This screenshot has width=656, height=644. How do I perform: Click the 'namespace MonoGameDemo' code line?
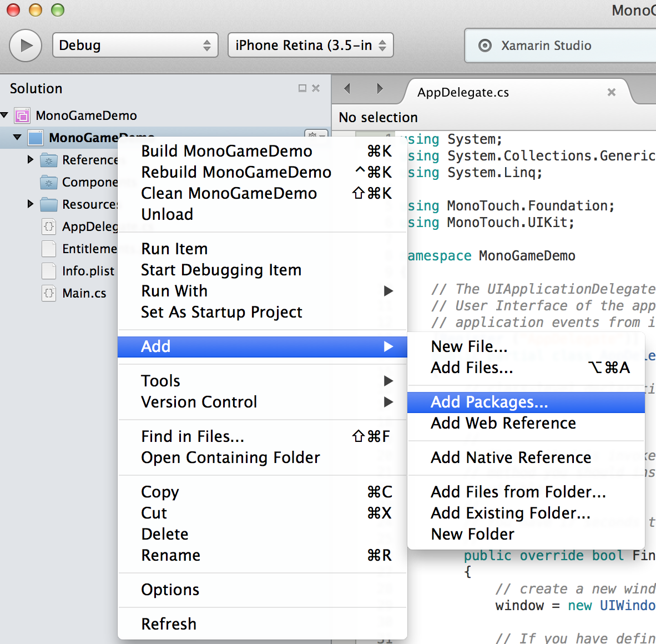tap(492, 256)
